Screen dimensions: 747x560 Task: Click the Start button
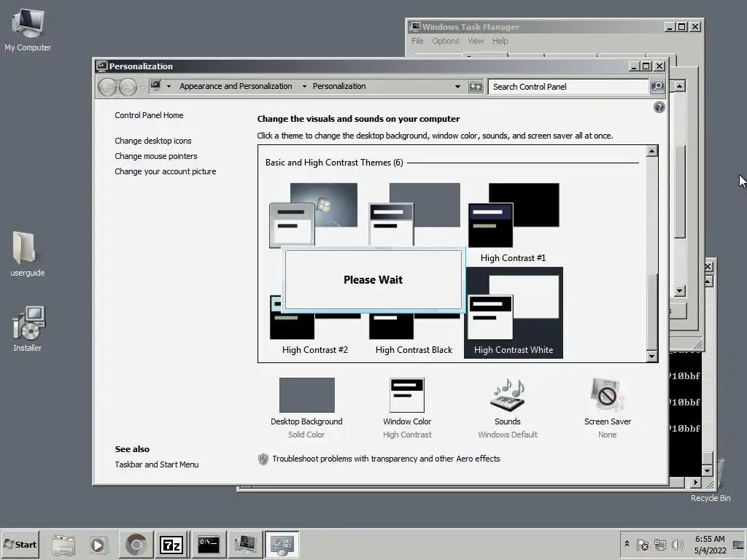pos(20,544)
